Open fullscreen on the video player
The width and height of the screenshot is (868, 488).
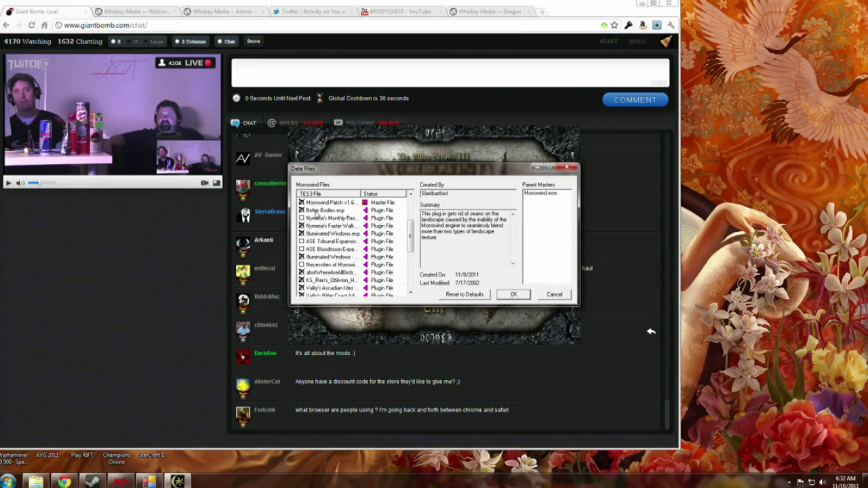tap(216, 183)
